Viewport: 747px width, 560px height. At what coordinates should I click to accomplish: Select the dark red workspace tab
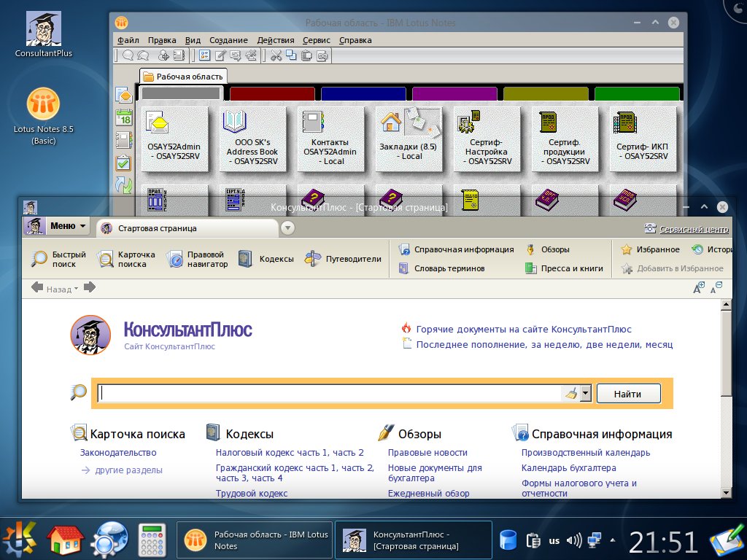(272, 94)
